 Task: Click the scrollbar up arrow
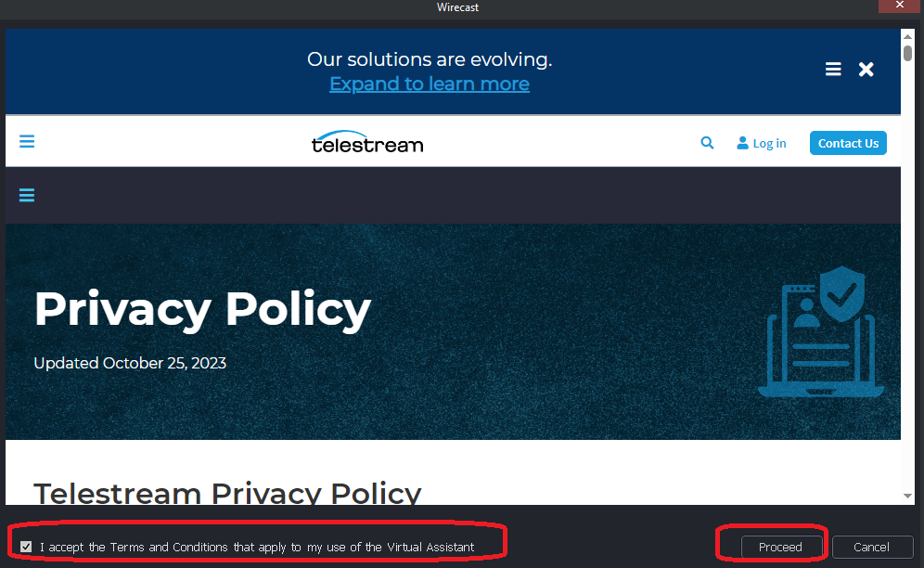[908, 35]
